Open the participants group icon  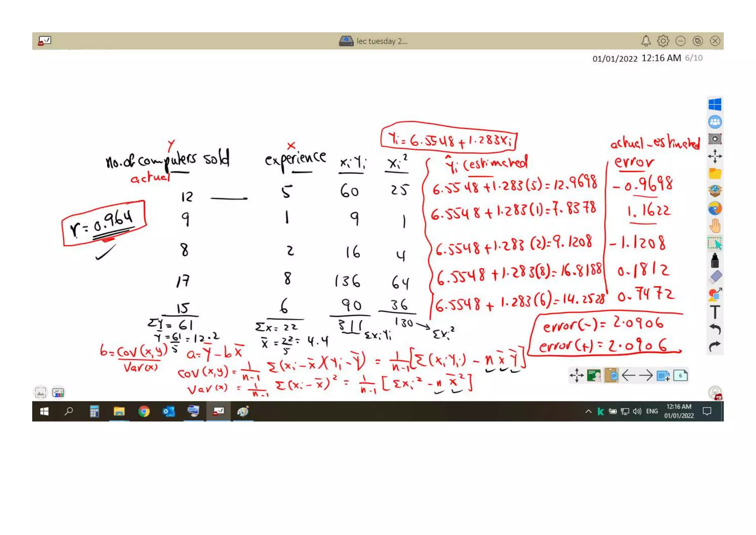coord(715,122)
